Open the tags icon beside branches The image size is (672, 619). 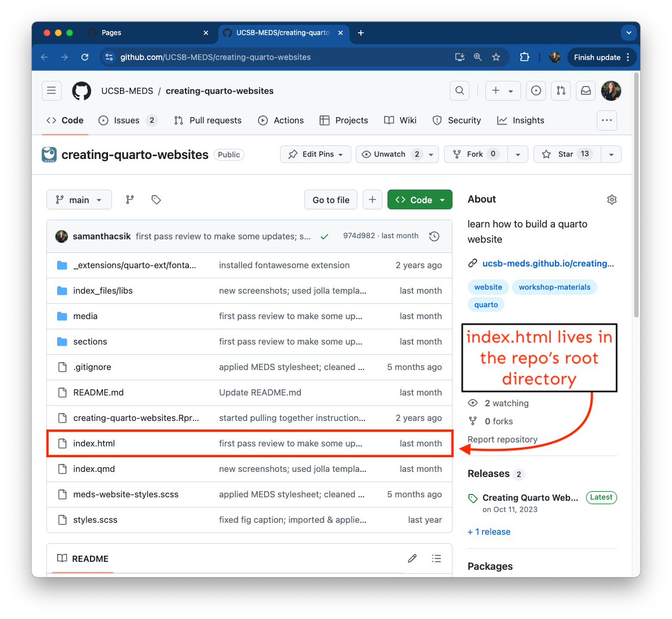click(x=156, y=200)
